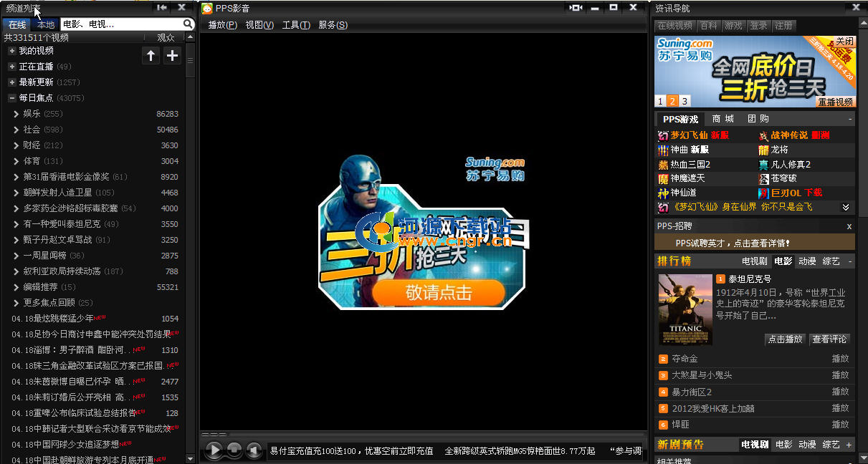
Task: Click the Play button in player controls
Action: click(x=214, y=450)
